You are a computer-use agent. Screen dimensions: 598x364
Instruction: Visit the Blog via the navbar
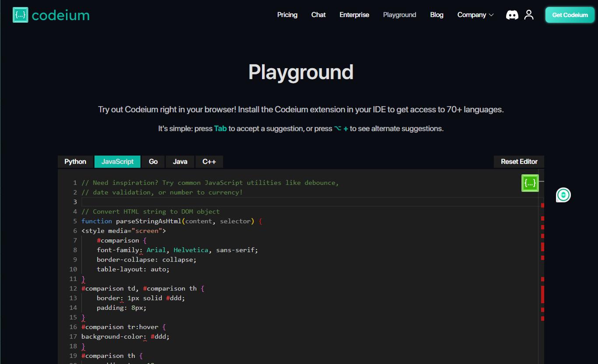[436, 14]
